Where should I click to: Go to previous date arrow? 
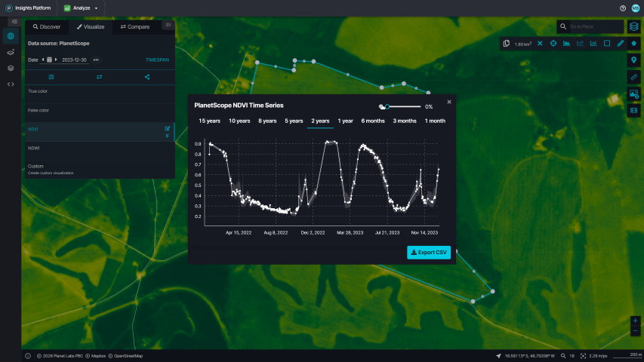[x=43, y=60]
